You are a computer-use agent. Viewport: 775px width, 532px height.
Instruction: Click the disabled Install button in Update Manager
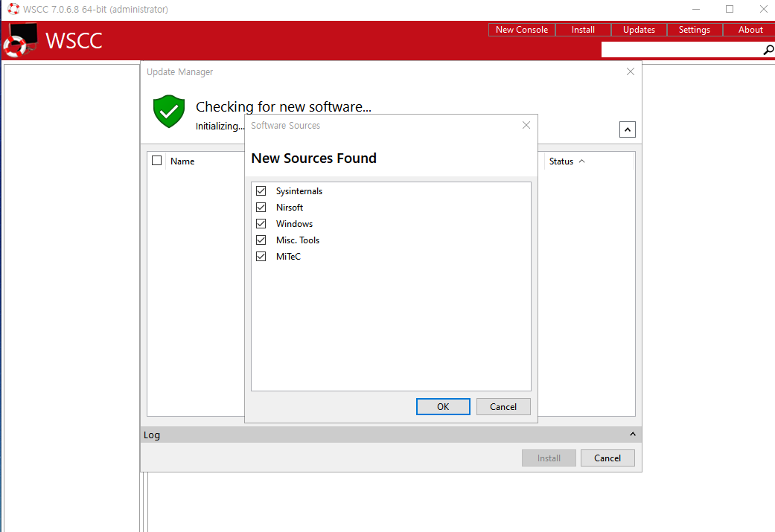549,458
